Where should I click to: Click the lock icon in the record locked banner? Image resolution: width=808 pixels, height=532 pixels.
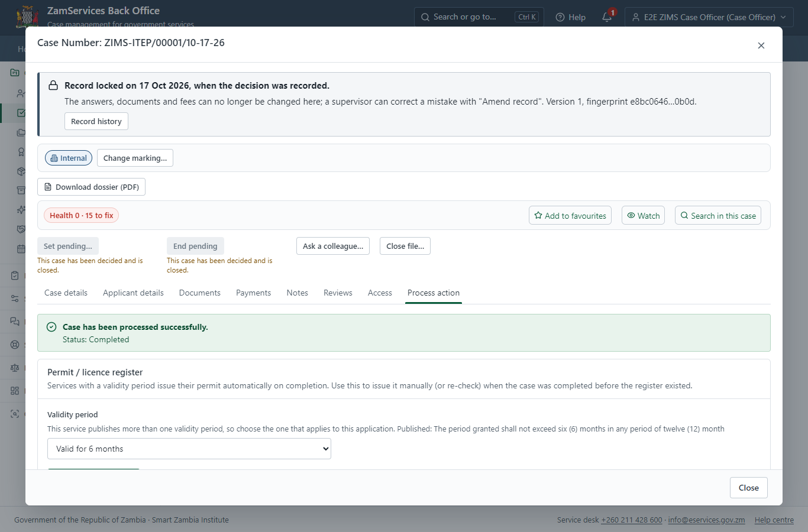53,85
